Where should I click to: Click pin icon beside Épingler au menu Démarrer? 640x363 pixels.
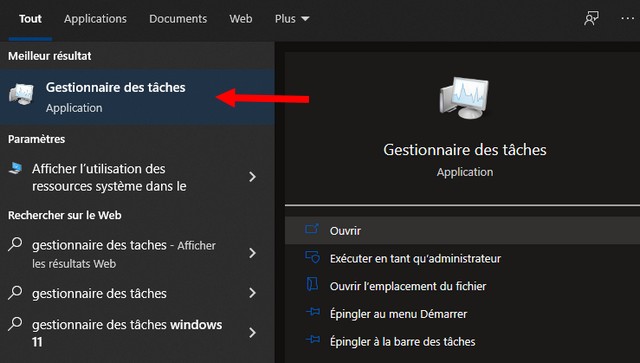click(x=313, y=312)
